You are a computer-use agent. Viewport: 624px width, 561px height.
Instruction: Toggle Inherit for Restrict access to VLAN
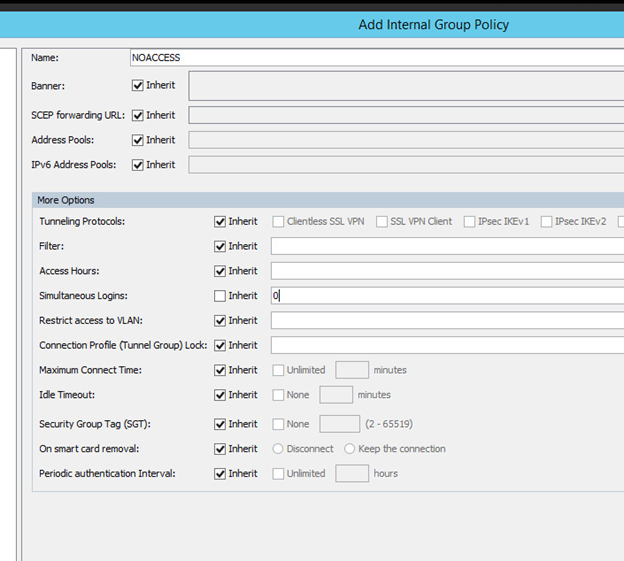click(x=220, y=321)
